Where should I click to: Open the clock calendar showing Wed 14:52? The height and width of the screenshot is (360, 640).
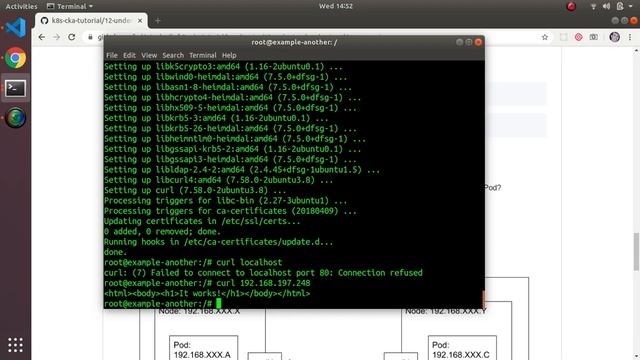336,6
